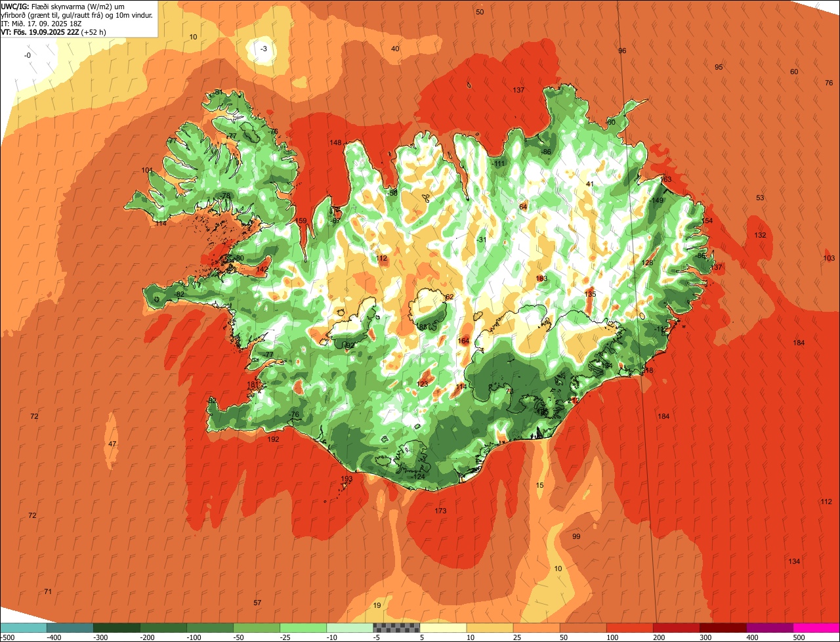This screenshot has height=642, width=840.
Task: Click the map value 181
Action: pos(253,385)
